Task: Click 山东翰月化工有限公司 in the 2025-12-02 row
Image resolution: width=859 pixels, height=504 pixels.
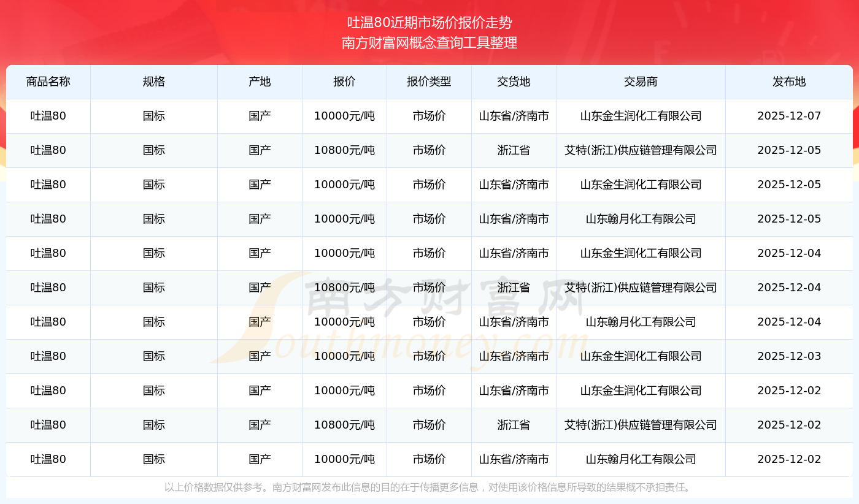Action: [x=641, y=459]
